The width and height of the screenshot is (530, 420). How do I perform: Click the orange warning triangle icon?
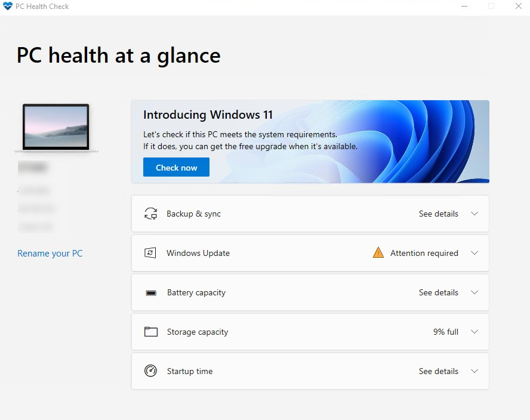378,252
